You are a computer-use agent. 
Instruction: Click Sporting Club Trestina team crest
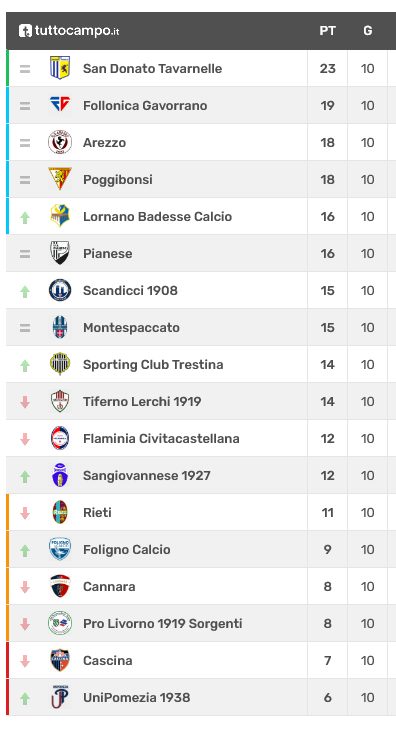coord(60,364)
